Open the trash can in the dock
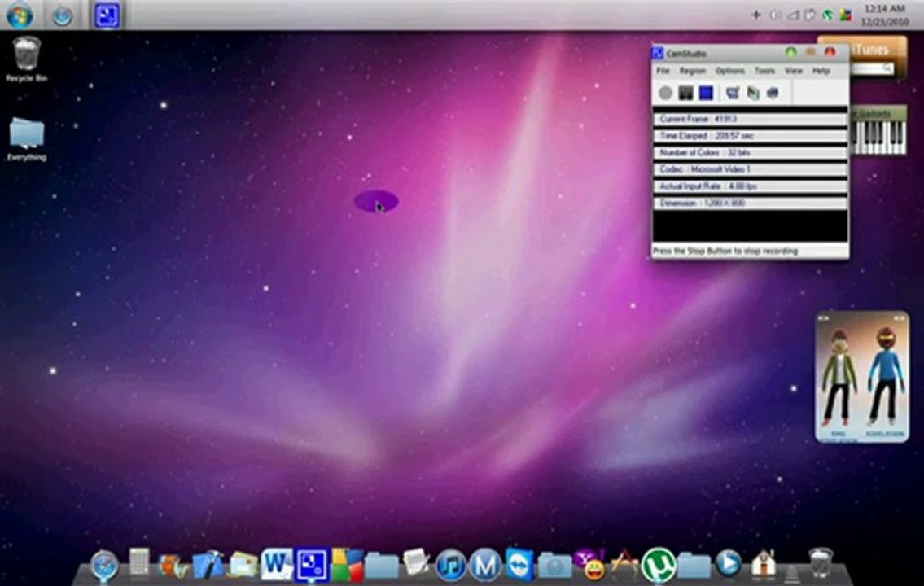 pos(821,563)
